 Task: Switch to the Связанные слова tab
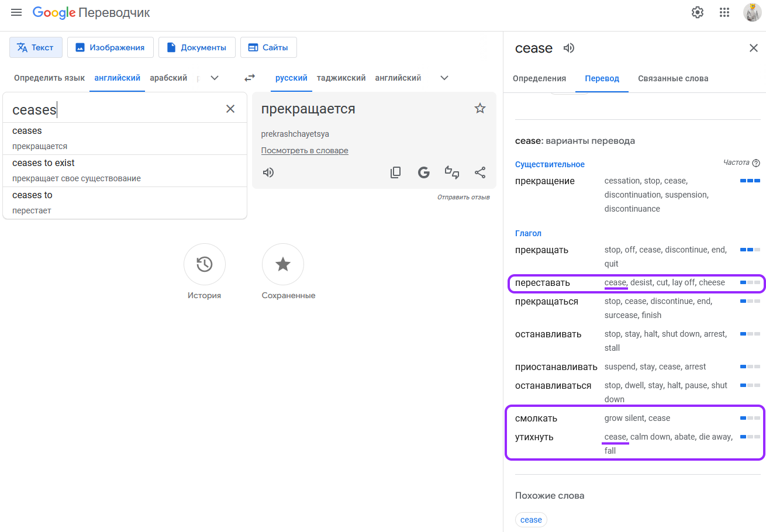pos(673,78)
